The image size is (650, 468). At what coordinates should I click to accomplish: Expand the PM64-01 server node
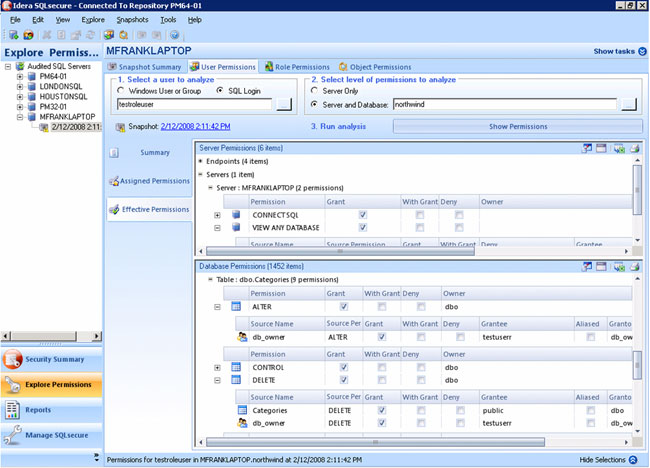click(19, 77)
